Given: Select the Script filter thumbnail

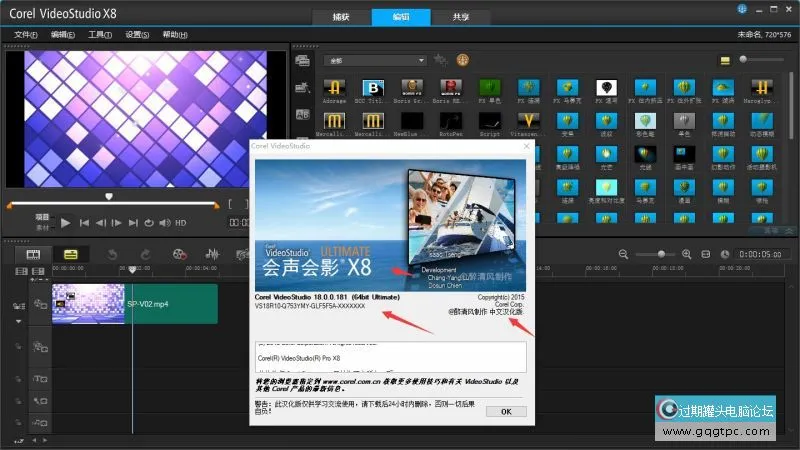Looking at the screenshot, I should pyautogui.click(x=489, y=121).
